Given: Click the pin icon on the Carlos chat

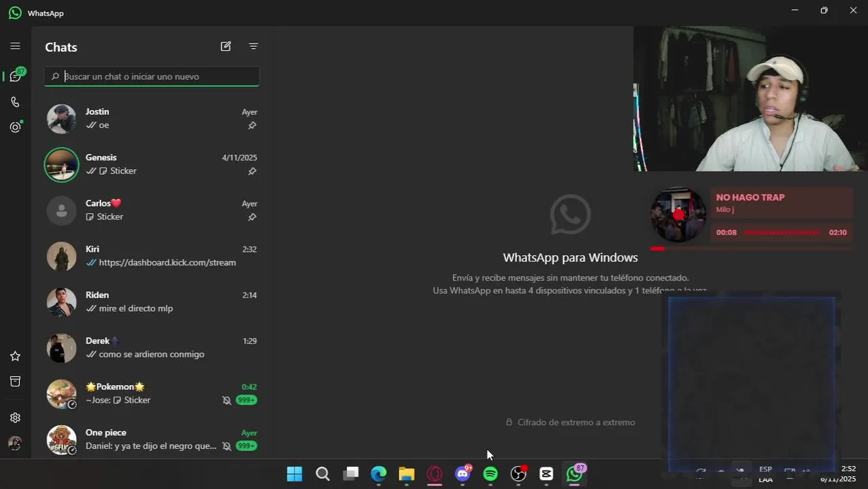Looking at the screenshot, I should pos(252,217).
